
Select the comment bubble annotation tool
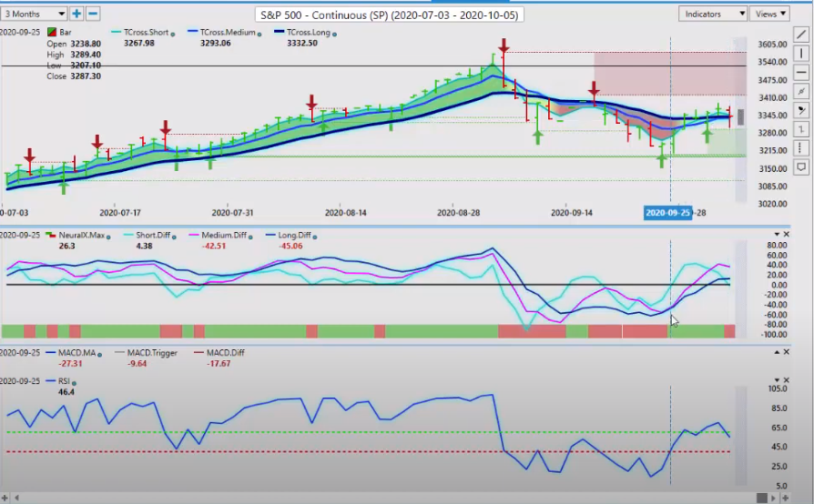(801, 167)
